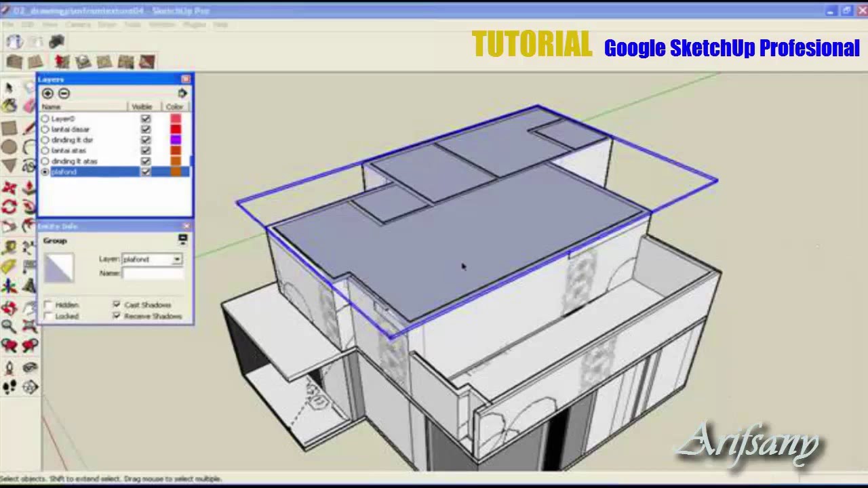This screenshot has width=868, height=488.
Task: Open the Tools menu
Action: [x=133, y=24]
